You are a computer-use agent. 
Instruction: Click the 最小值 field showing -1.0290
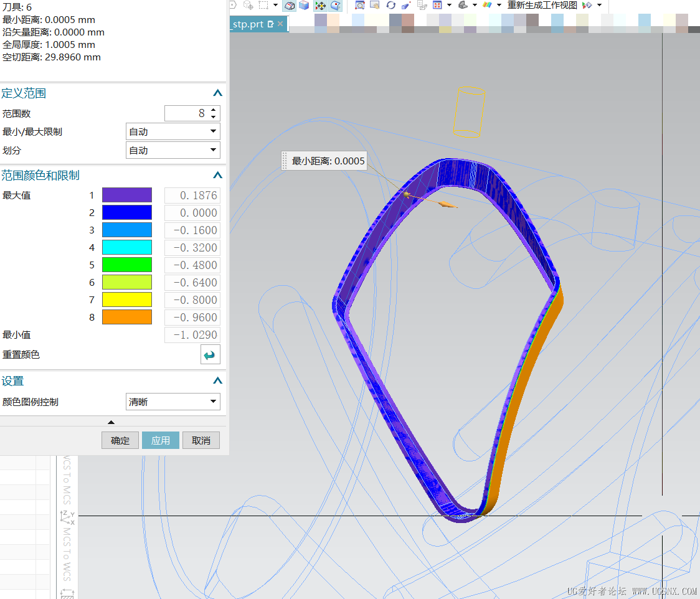click(192, 335)
